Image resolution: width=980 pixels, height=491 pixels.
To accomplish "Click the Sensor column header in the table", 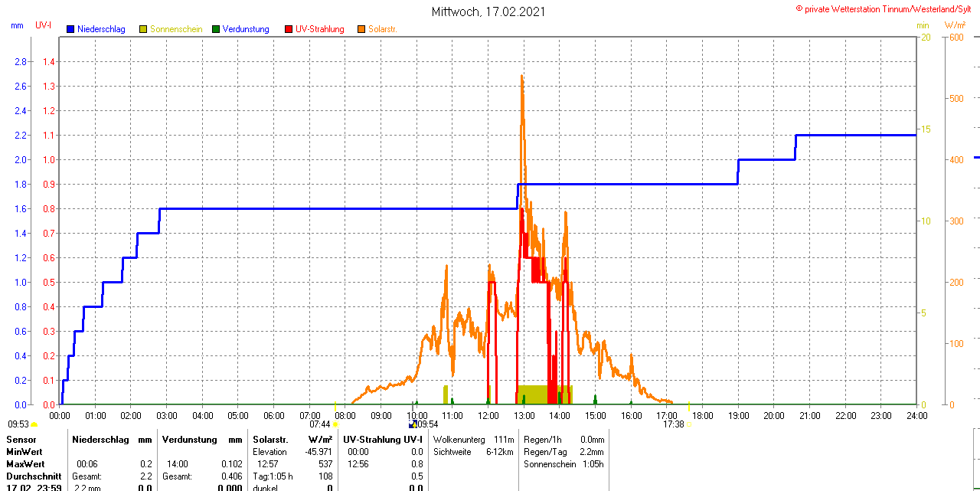I will click(21, 440).
